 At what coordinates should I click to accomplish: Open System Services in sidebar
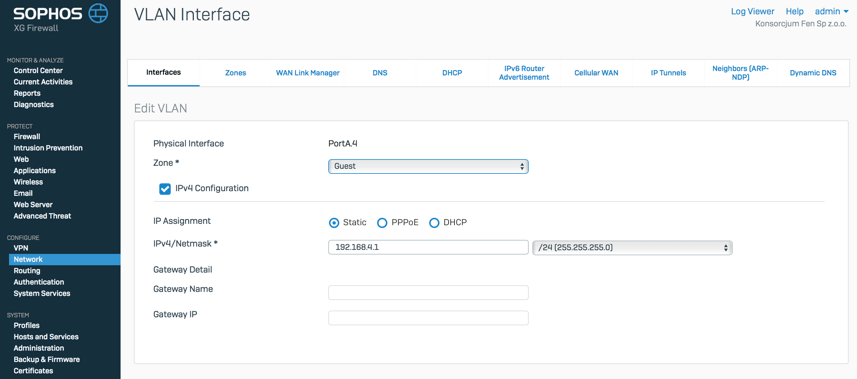42,294
